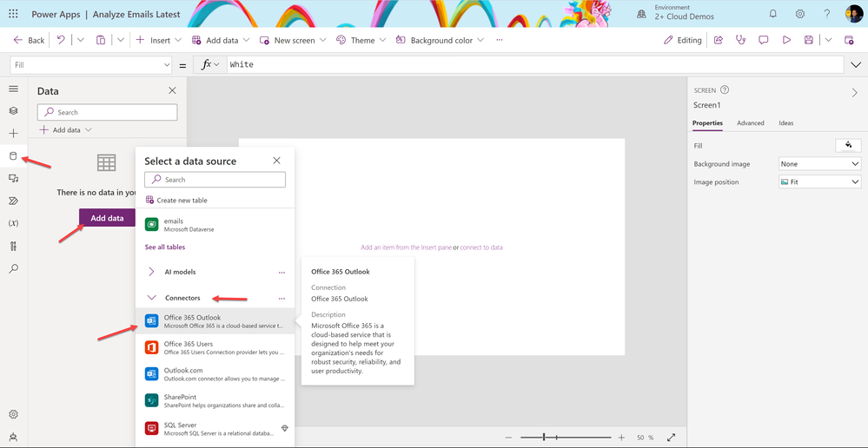Open the Comments icon
This screenshot has width=868, height=448.
coord(764,40)
